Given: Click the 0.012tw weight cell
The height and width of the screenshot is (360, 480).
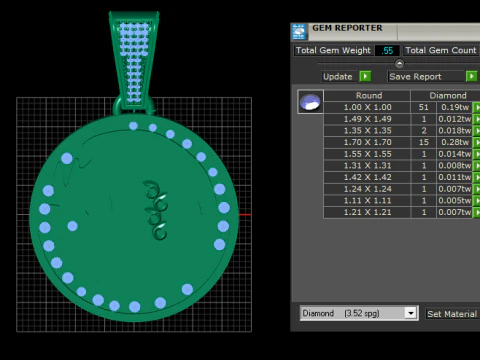Looking at the screenshot, I should (x=455, y=119).
